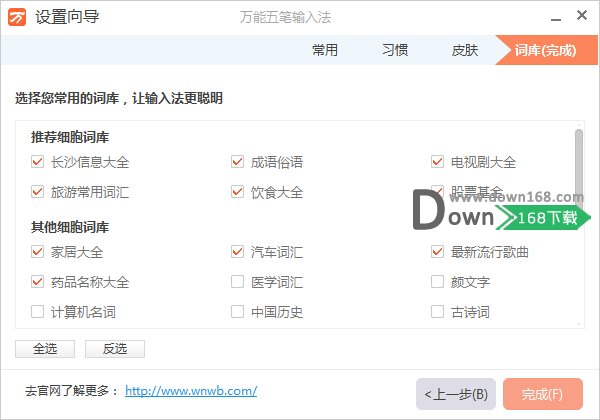Finish setup with 完成(F) button
The width and height of the screenshot is (600, 420).
(x=543, y=394)
